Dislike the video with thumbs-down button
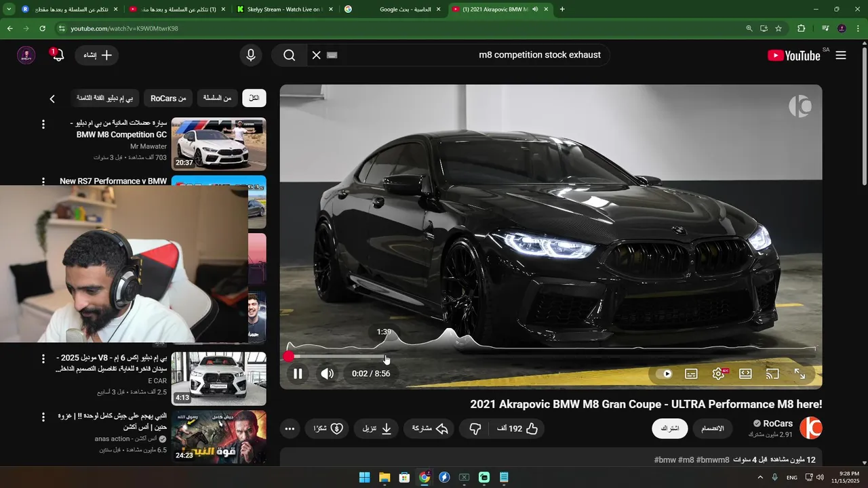Viewport: 868px width, 488px height. click(x=475, y=428)
